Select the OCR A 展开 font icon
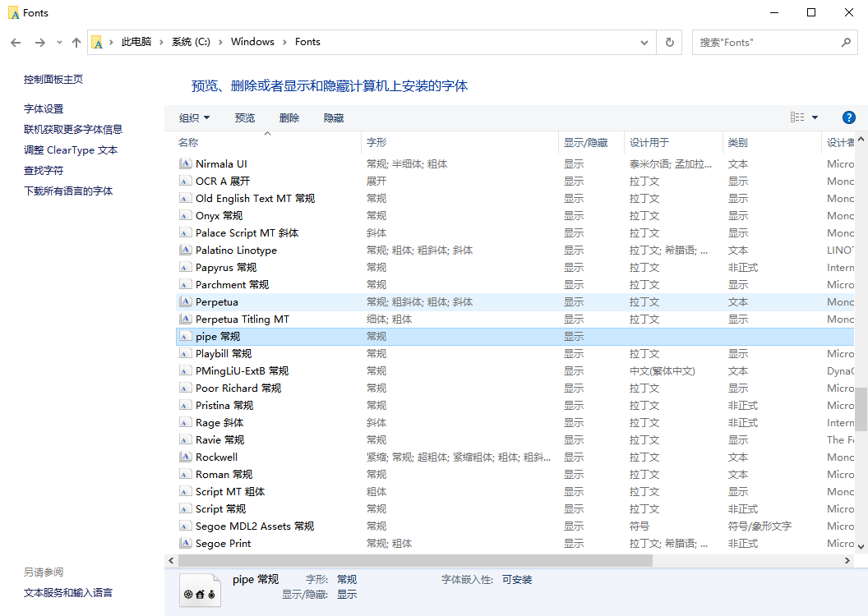 (x=186, y=181)
